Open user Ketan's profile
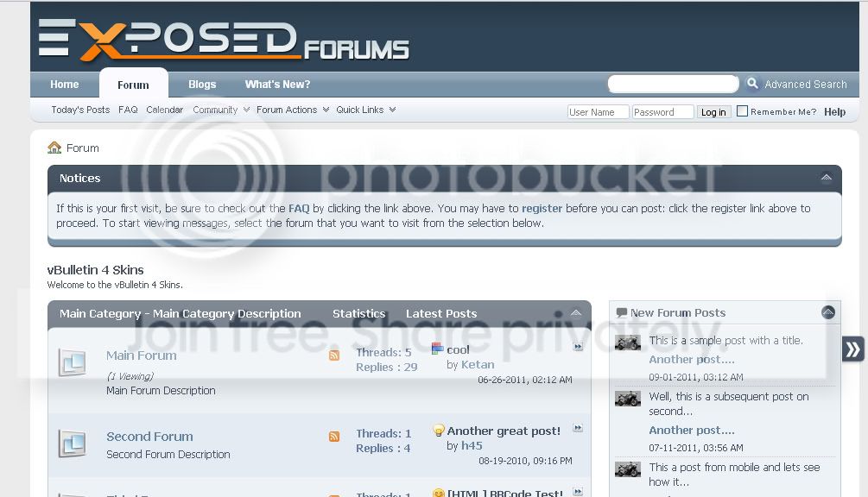 pos(478,364)
